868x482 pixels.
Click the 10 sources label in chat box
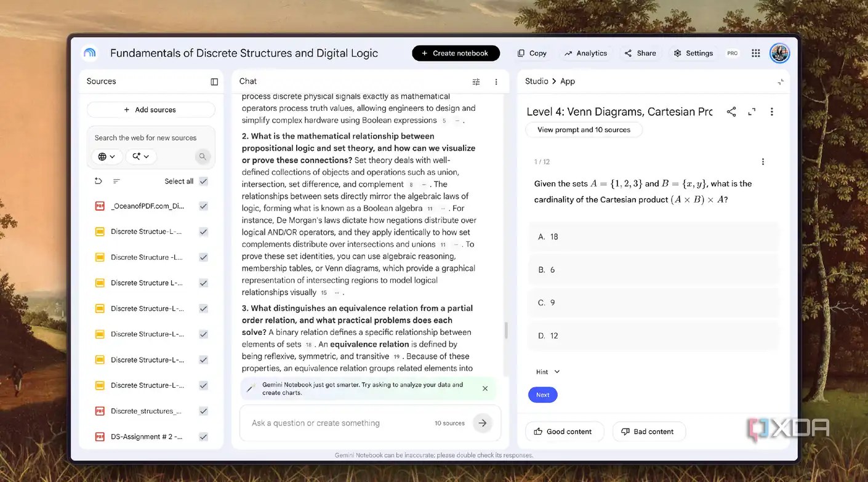click(x=449, y=423)
